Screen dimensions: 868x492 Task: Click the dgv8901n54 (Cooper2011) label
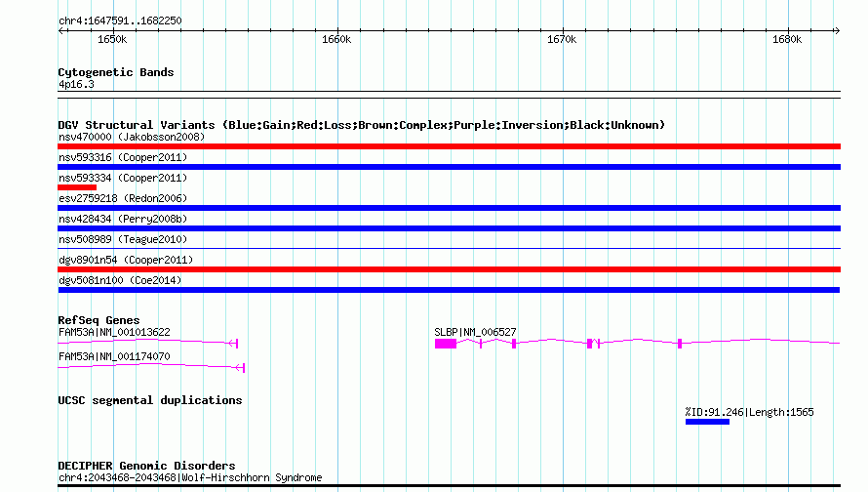(x=126, y=260)
